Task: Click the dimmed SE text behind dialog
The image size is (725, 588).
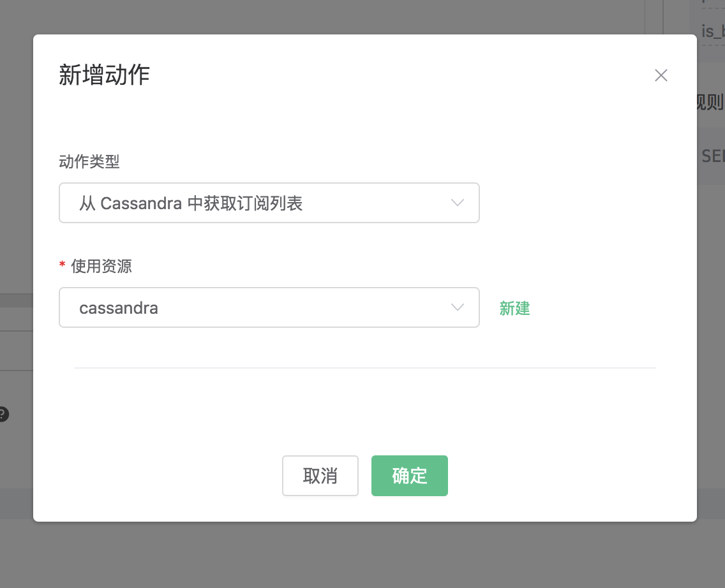Action: click(712, 156)
